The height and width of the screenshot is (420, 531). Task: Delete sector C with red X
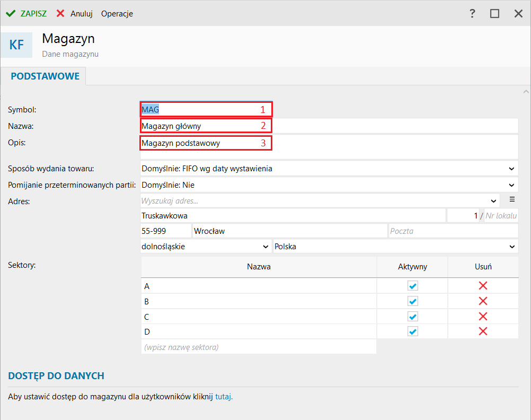pyautogui.click(x=483, y=317)
